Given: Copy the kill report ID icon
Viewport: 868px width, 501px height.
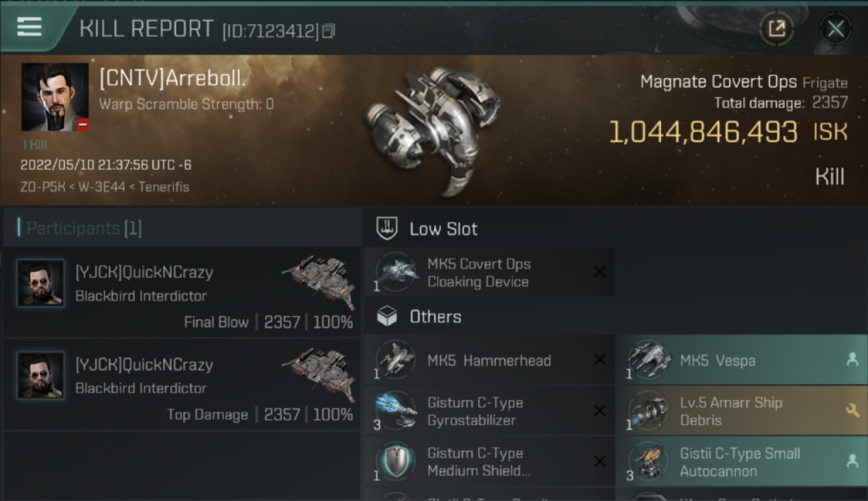Looking at the screenshot, I should [328, 31].
